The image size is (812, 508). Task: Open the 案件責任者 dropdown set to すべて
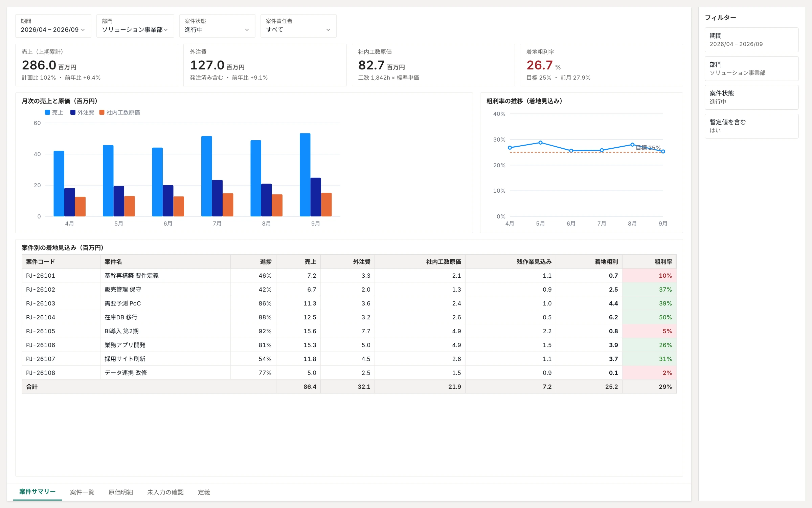[298, 26]
